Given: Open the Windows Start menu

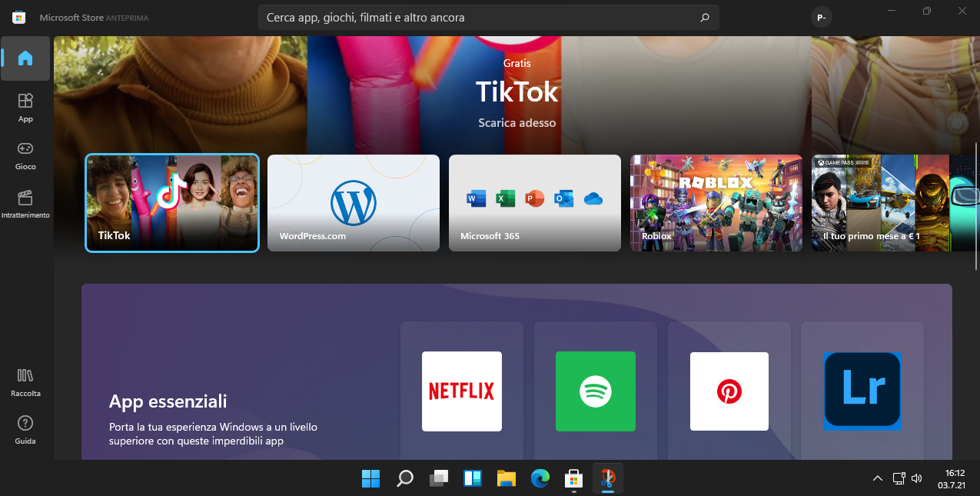Looking at the screenshot, I should pyautogui.click(x=370, y=478).
